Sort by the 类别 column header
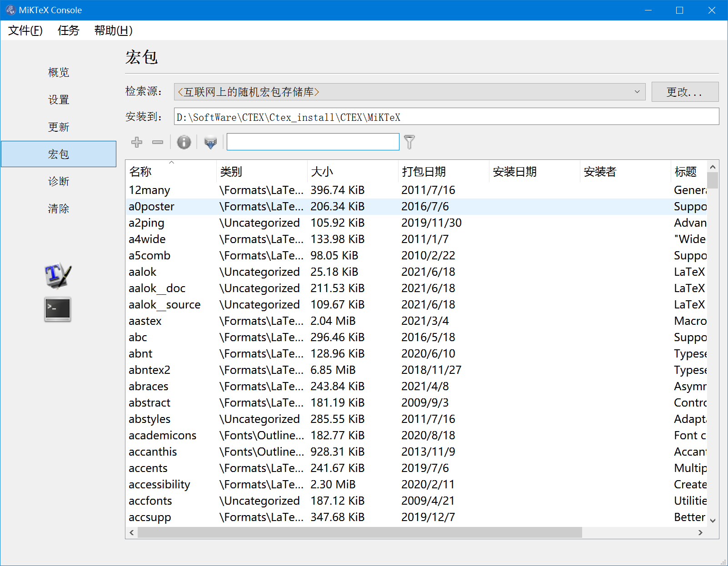728x566 pixels. pos(262,171)
